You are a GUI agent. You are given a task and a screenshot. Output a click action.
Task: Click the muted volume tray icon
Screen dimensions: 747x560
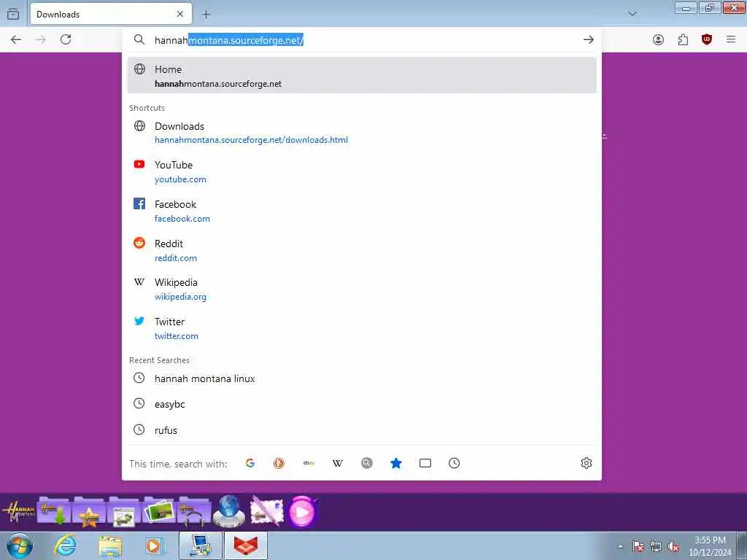pyautogui.click(x=673, y=546)
